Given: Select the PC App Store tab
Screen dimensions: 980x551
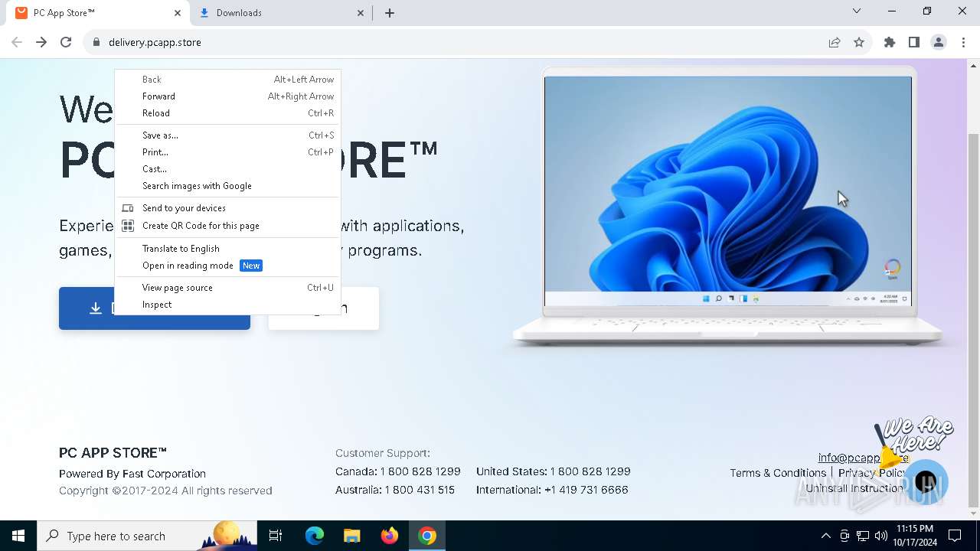Looking at the screenshot, I should (x=97, y=13).
